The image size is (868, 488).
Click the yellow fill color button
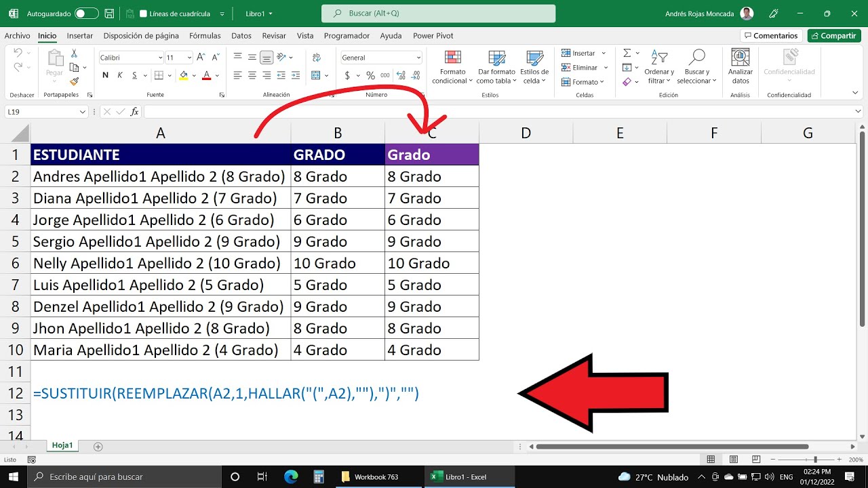click(x=183, y=75)
